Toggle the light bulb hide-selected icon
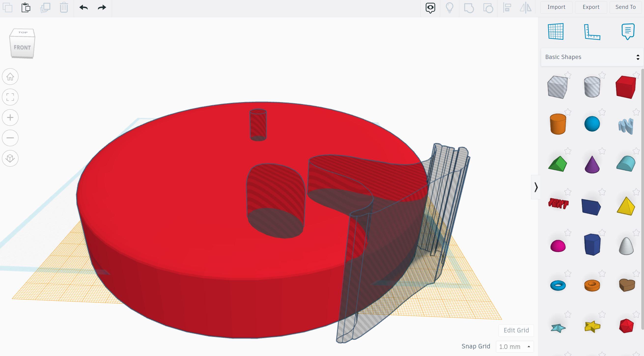 click(449, 8)
